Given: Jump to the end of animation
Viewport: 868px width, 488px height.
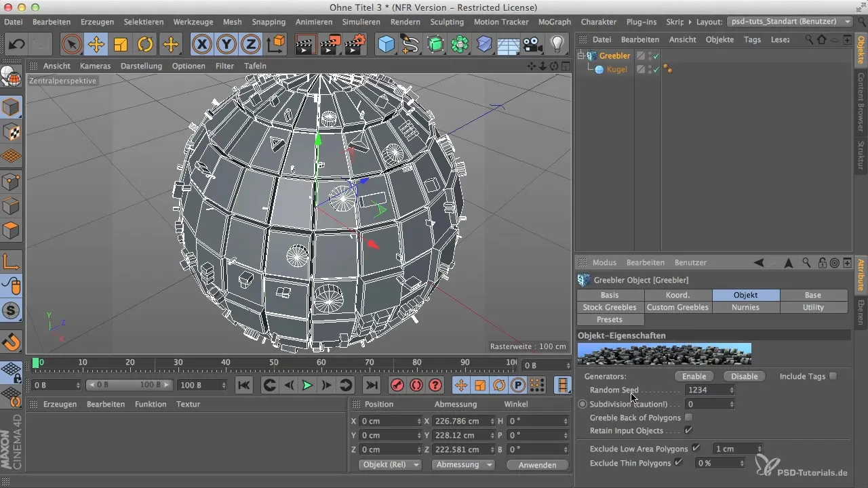Looking at the screenshot, I should pos(371,386).
